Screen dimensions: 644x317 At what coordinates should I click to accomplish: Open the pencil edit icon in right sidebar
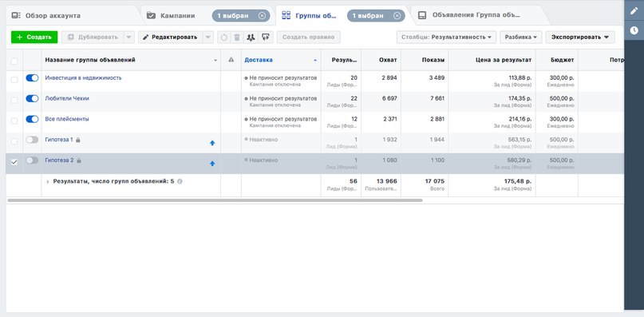click(634, 11)
